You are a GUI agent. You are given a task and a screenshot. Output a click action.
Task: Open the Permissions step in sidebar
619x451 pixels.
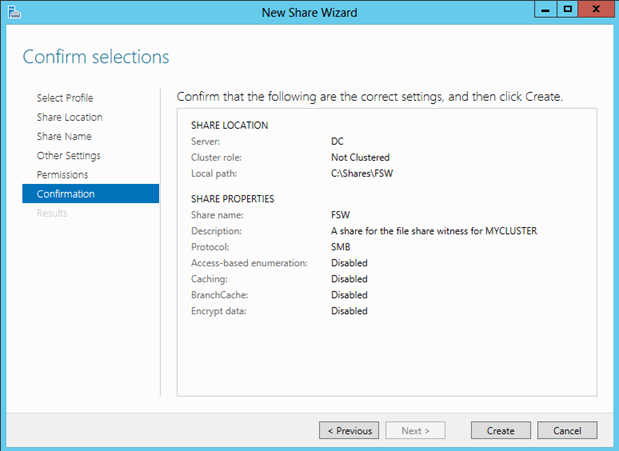(x=62, y=175)
